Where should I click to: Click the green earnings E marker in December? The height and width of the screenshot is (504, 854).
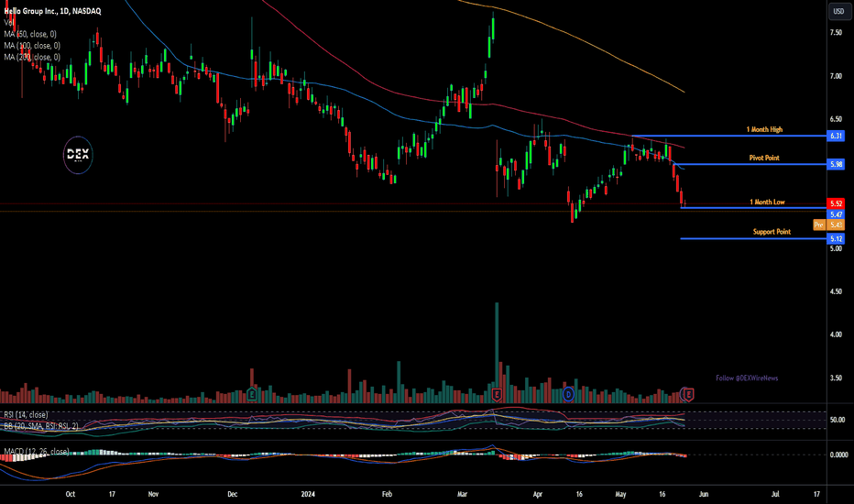[252, 394]
